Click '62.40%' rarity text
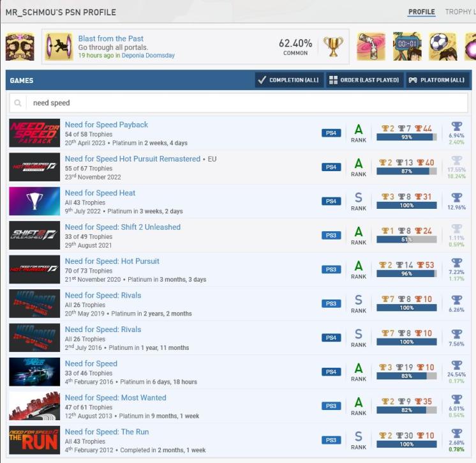 point(295,43)
